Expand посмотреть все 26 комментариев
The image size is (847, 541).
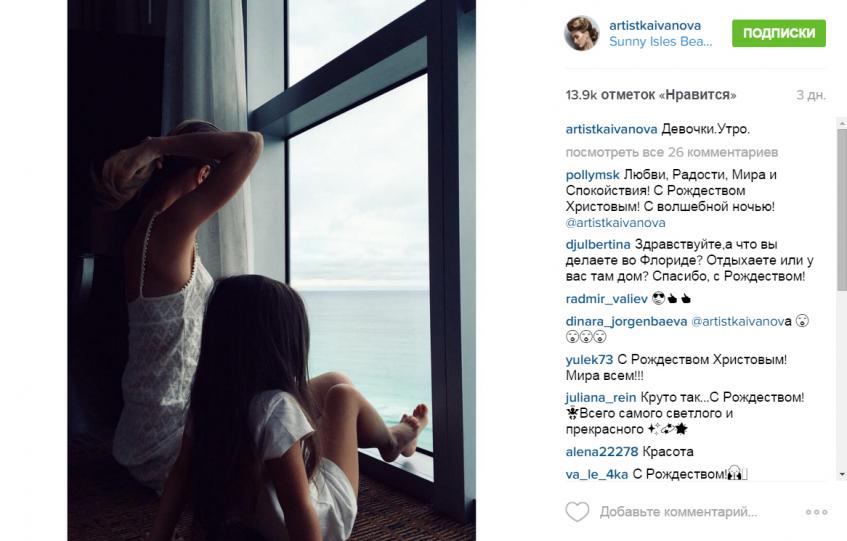point(671,152)
